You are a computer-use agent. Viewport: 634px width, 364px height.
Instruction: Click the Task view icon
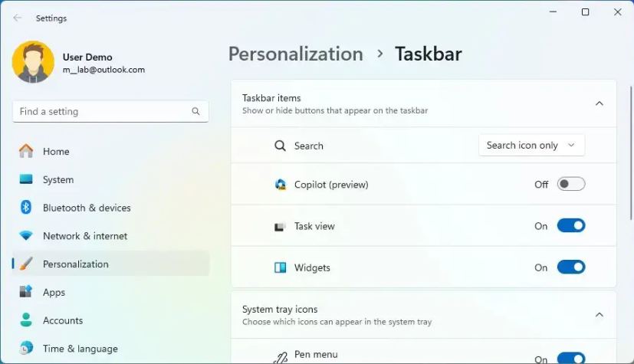coord(280,227)
